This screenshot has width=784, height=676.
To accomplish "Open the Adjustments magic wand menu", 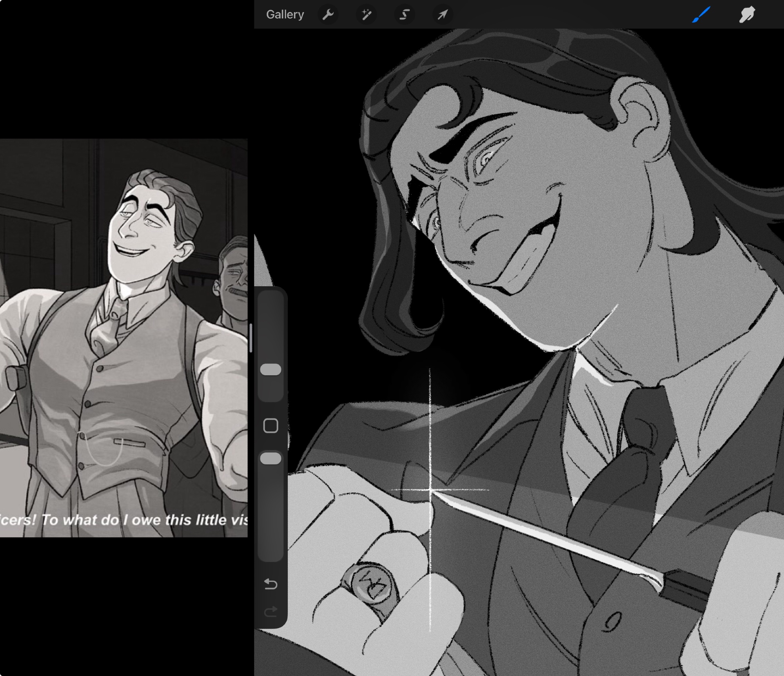I will point(366,15).
